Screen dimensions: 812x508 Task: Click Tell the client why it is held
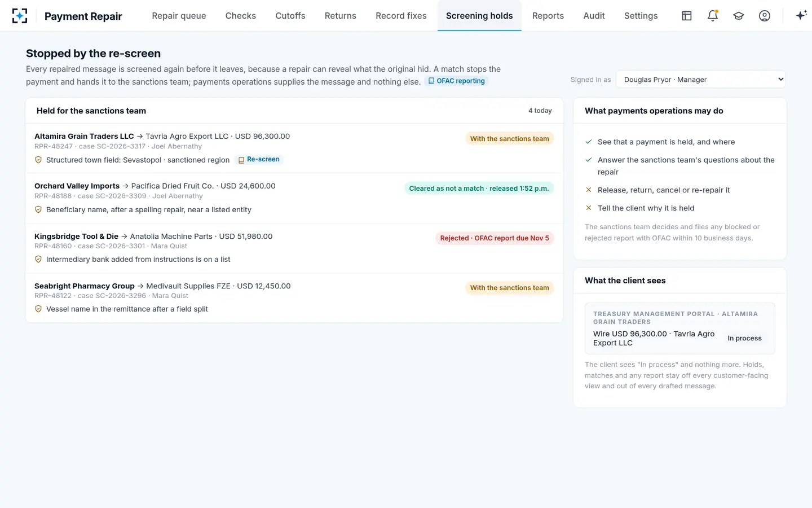click(646, 208)
